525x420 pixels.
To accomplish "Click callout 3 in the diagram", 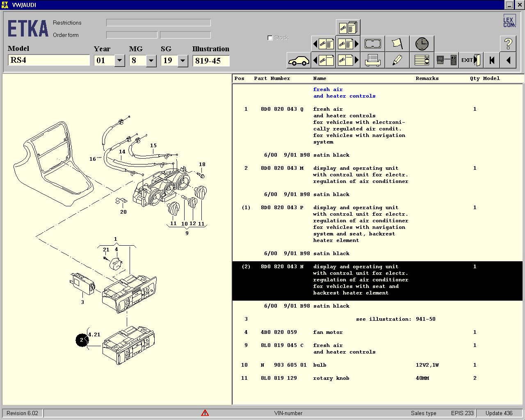I will 82,302.
